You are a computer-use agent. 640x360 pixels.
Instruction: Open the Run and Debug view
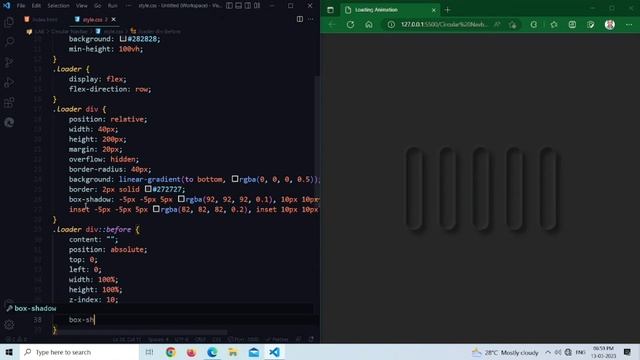coord(9,82)
